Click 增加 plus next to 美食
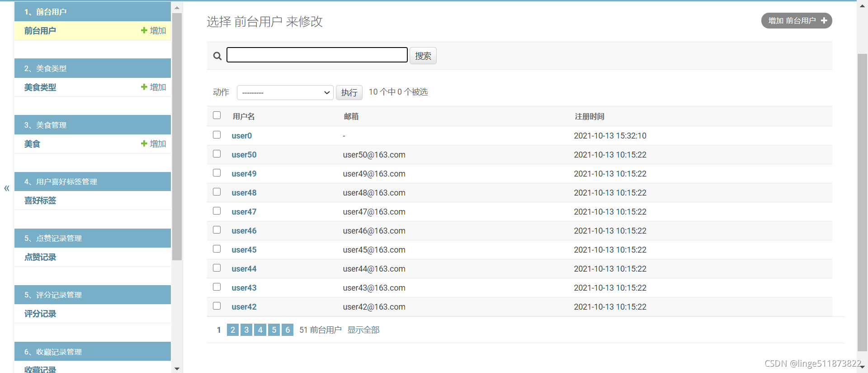868x373 pixels. [x=154, y=143]
